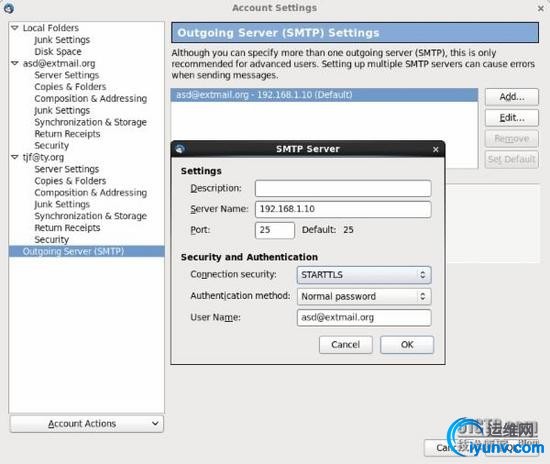Open Return Receipts under tjf@ty.org

67,228
